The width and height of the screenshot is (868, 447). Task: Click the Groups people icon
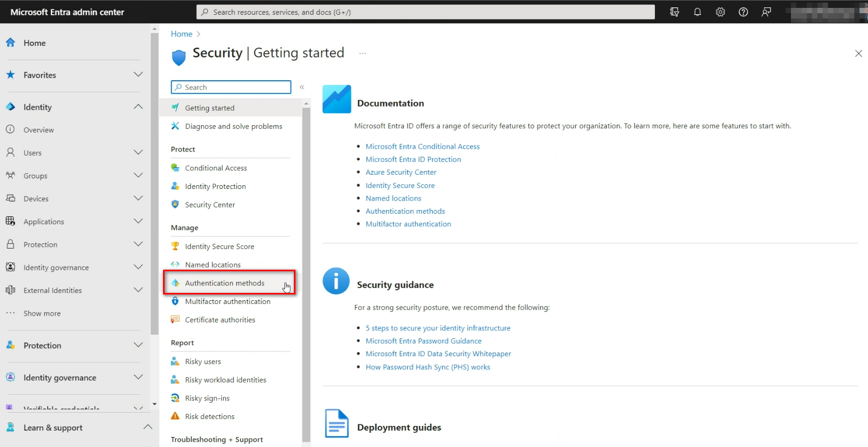point(10,175)
